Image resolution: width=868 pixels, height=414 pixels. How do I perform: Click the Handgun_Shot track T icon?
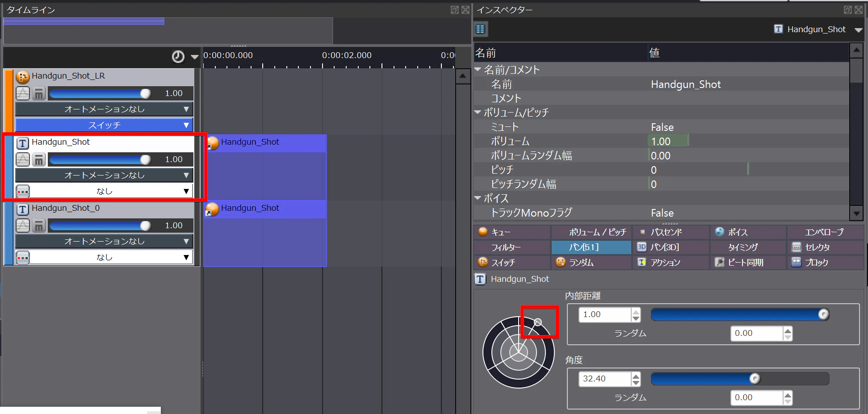tap(23, 143)
